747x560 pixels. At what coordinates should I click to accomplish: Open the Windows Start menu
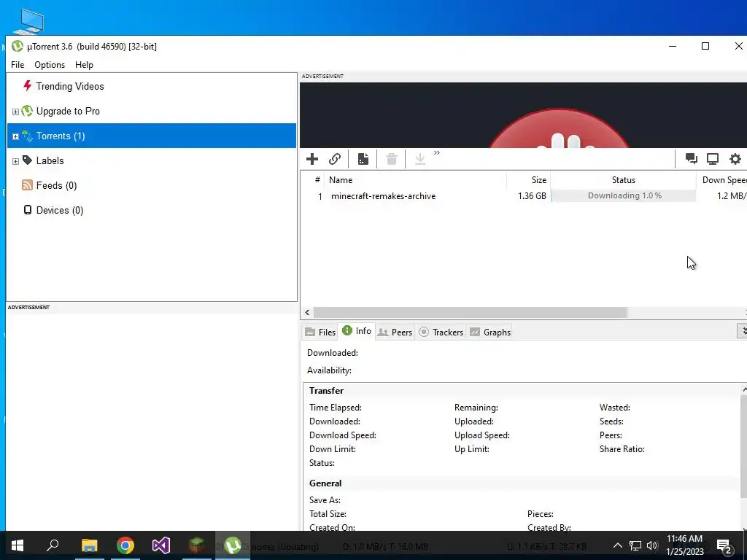pyautogui.click(x=18, y=545)
